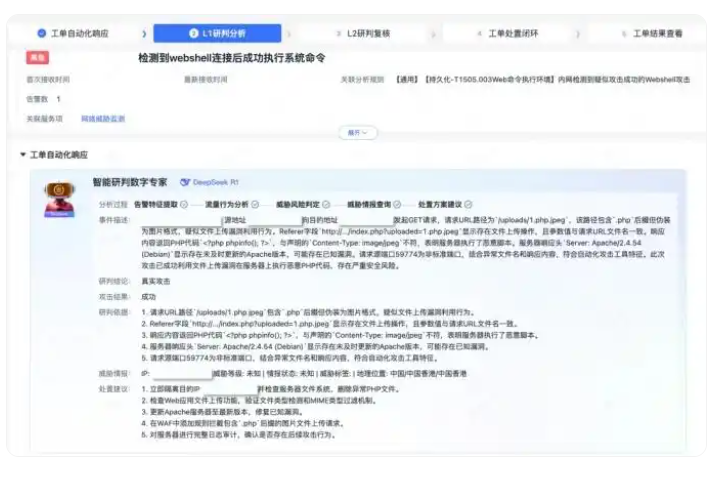This screenshot has width=724, height=477.
Task: Click the DeepSeek R1 whale logo
Action: tap(185, 182)
